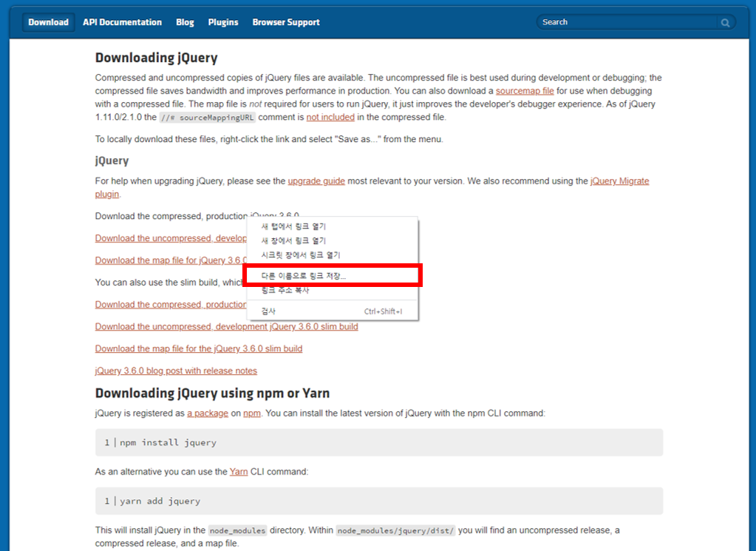Image resolution: width=756 pixels, height=551 pixels.
Task: Open the upgrade guide link
Action: click(316, 181)
